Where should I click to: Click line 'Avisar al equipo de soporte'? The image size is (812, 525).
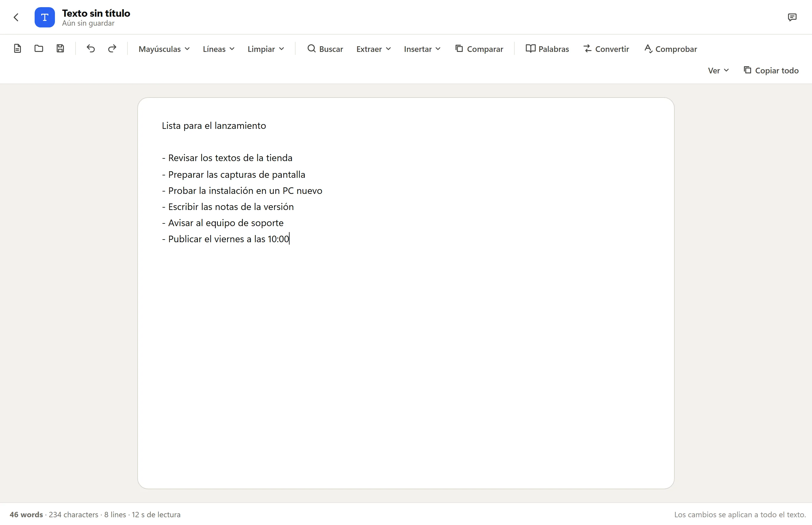[223, 223]
